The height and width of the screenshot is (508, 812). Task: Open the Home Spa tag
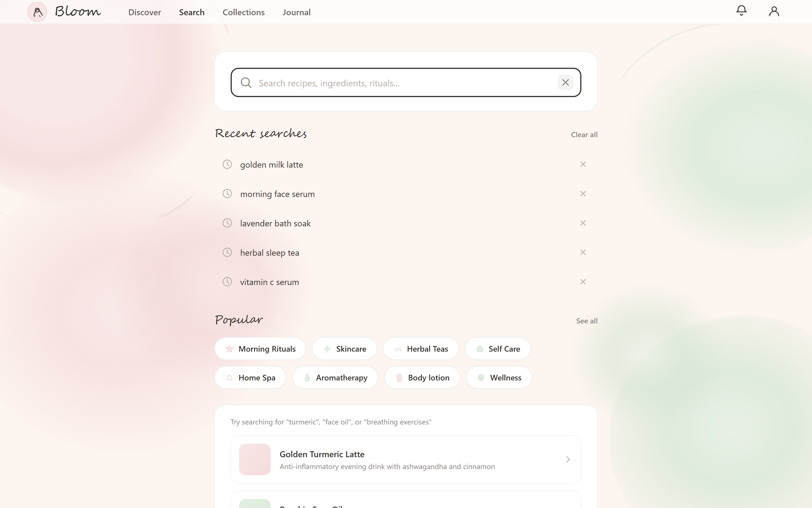(x=250, y=377)
